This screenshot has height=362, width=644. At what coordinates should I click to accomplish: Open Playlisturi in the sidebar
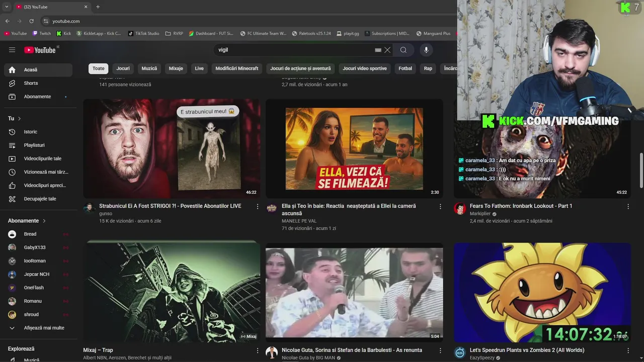(38, 145)
